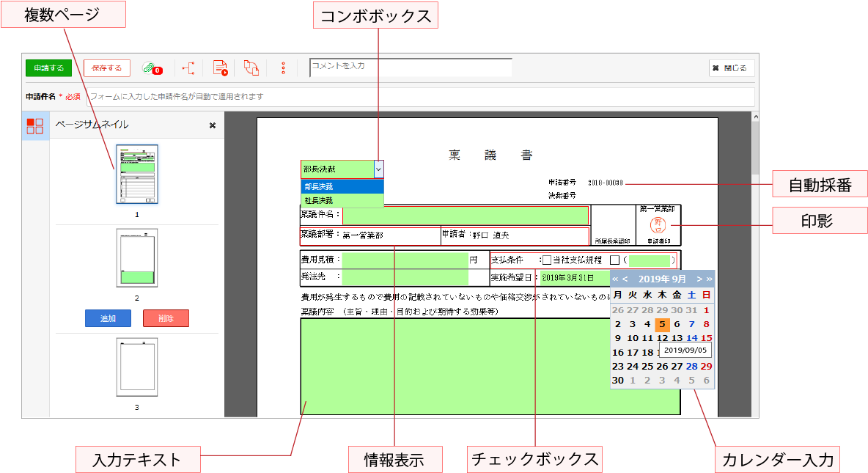Select page 1 thumbnail
868x473 pixels.
pos(137,175)
